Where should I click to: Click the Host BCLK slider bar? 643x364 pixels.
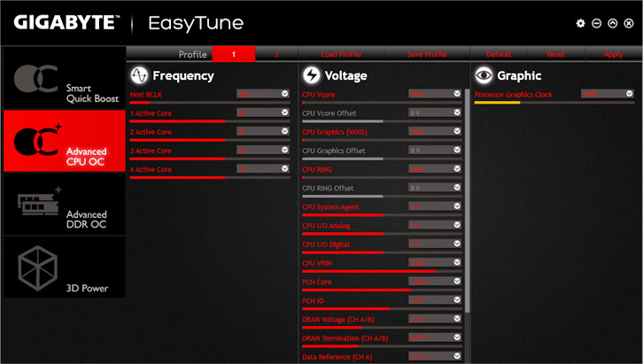point(210,103)
